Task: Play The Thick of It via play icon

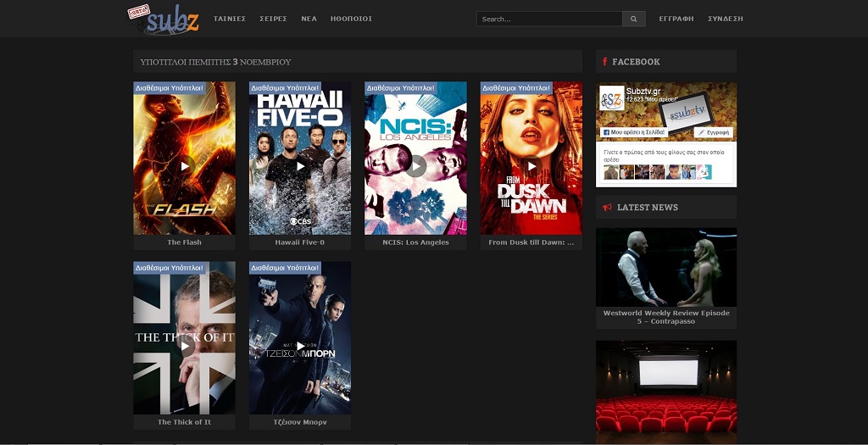Action: pos(185,347)
